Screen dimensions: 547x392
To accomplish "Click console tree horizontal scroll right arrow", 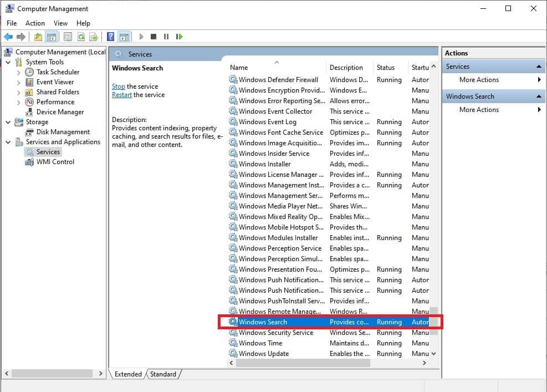I will pyautogui.click(x=100, y=374).
